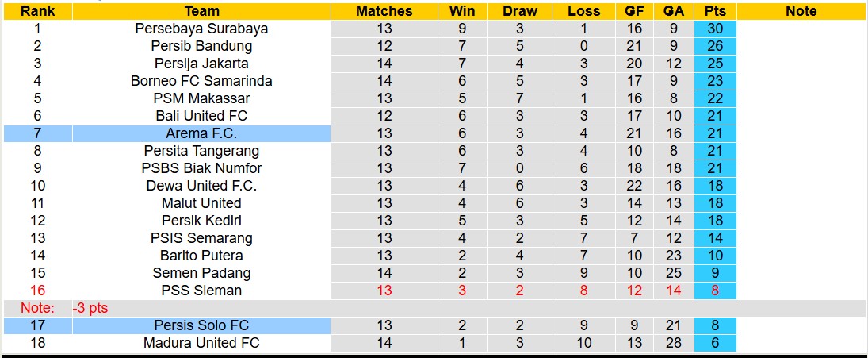Open the highlighted Persis Solo FC entry
The height and width of the screenshot is (358, 868).
(201, 325)
